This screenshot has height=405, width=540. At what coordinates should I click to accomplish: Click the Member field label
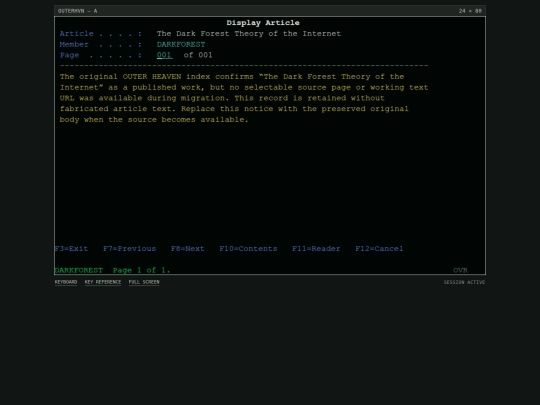click(x=74, y=44)
